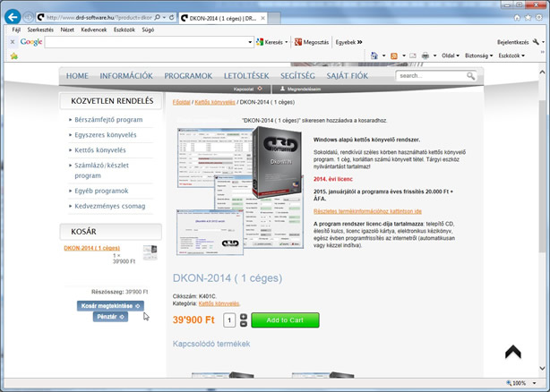Expand the print options dropdown arrow

click(x=435, y=55)
